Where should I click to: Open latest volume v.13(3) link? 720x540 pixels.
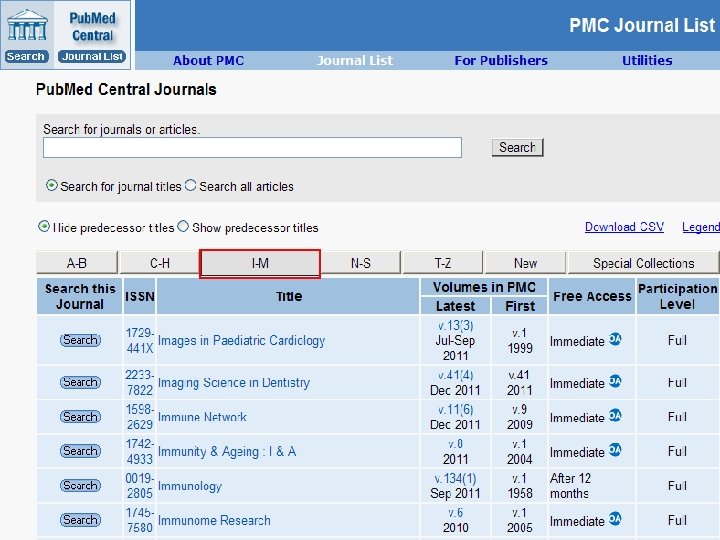[456, 326]
